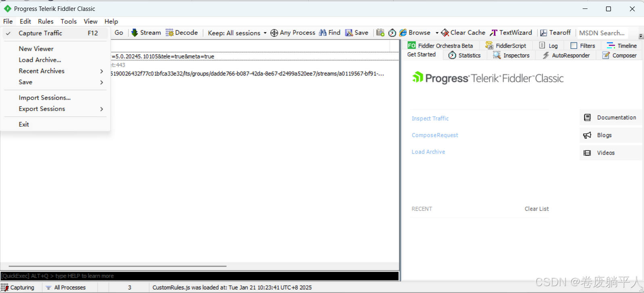Switch to the Fiddler Orchestra Beta tab

440,46
